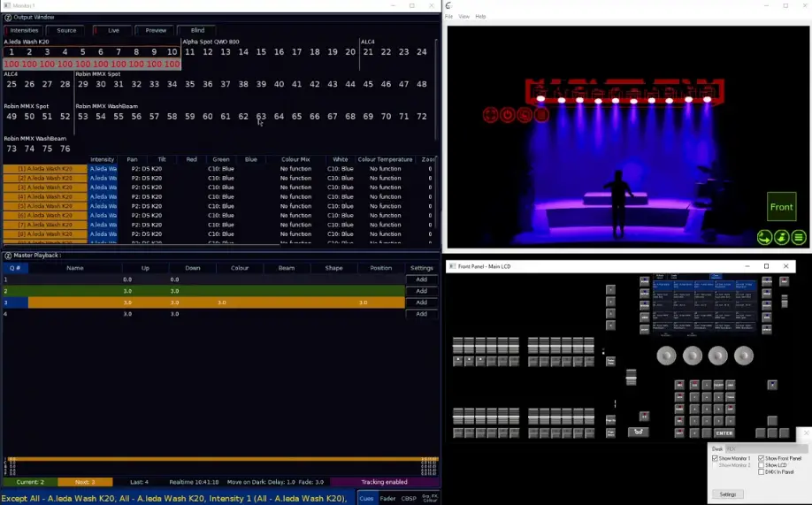Click the Next: 3 status field
812x505 pixels.
point(85,482)
